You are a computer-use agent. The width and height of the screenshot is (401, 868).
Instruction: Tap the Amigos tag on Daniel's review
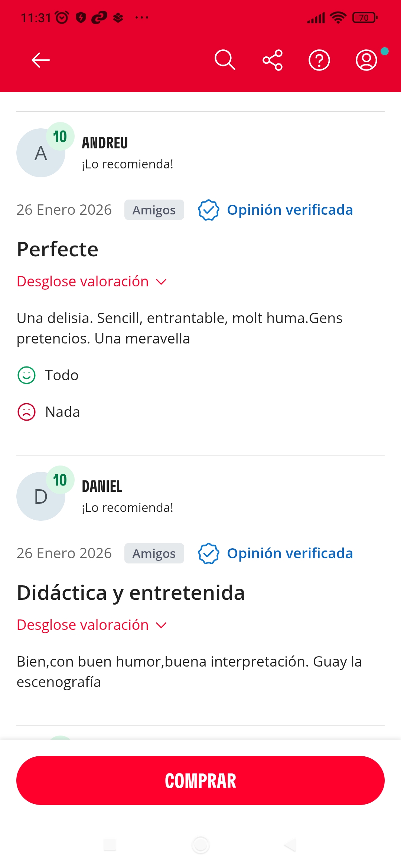pyautogui.click(x=154, y=553)
